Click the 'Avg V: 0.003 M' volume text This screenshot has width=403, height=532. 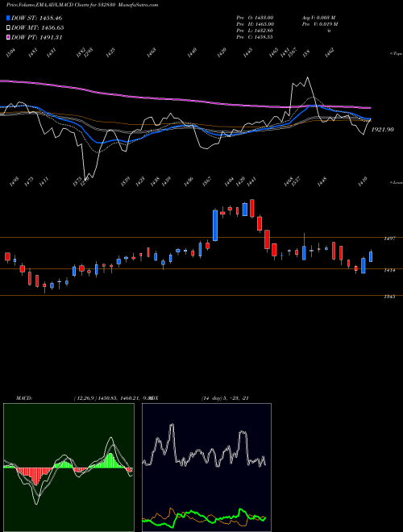318,18
